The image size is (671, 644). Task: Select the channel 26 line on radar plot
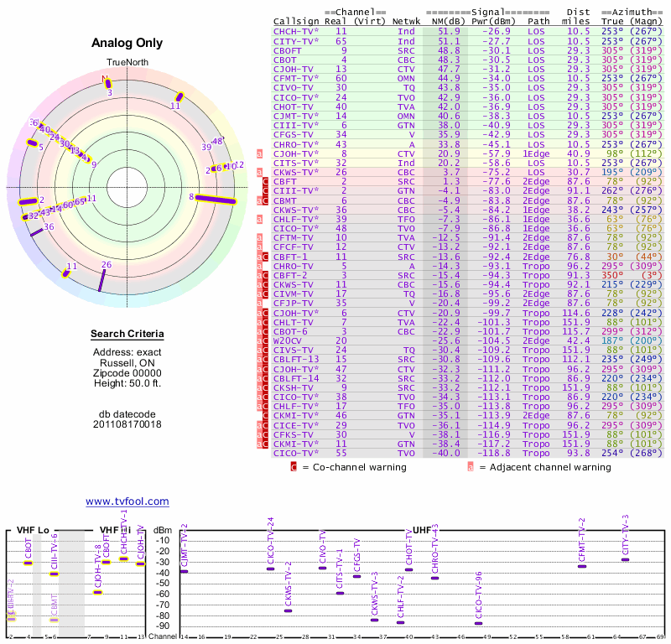coord(102,278)
